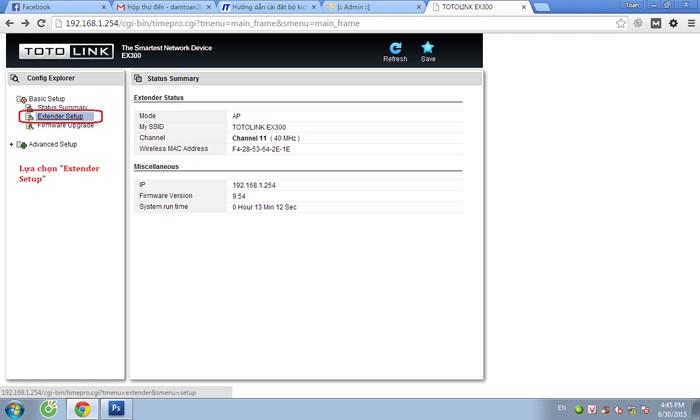Switch to the Facebook tab
Screen dimensions: 700x420
pyautogui.click(x=50, y=6)
